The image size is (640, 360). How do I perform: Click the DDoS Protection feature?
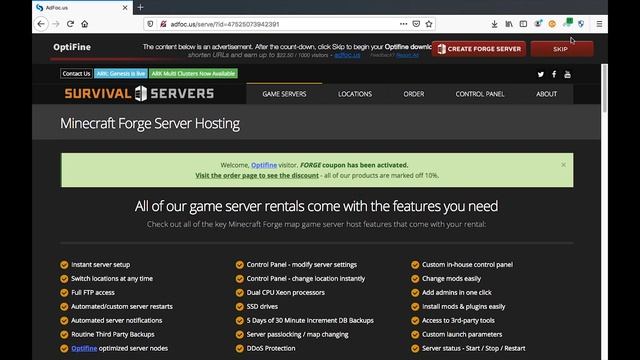[271, 348]
